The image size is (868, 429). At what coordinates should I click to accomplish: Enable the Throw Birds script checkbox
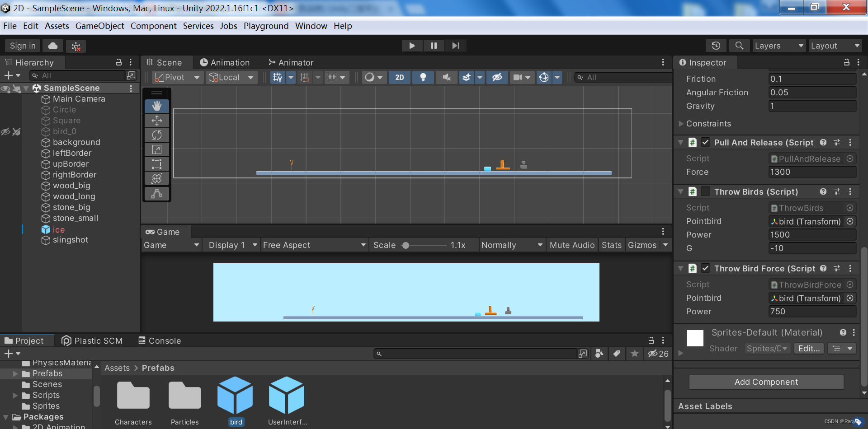point(705,191)
